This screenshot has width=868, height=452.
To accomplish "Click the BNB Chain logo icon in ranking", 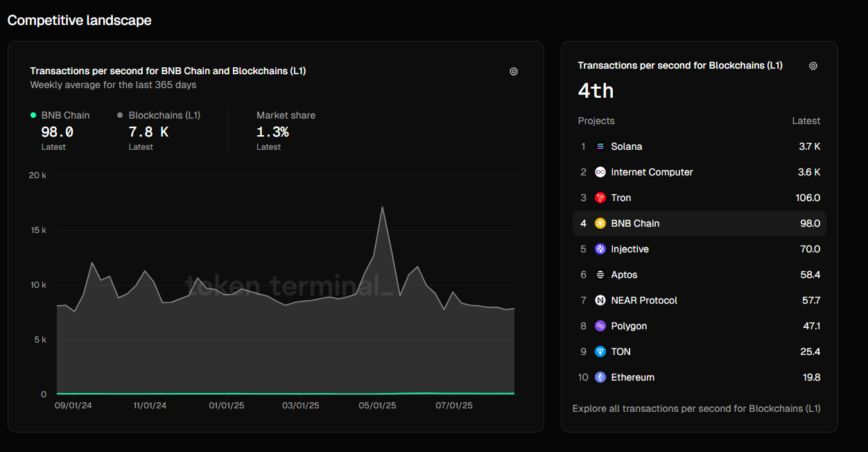I will (x=600, y=223).
